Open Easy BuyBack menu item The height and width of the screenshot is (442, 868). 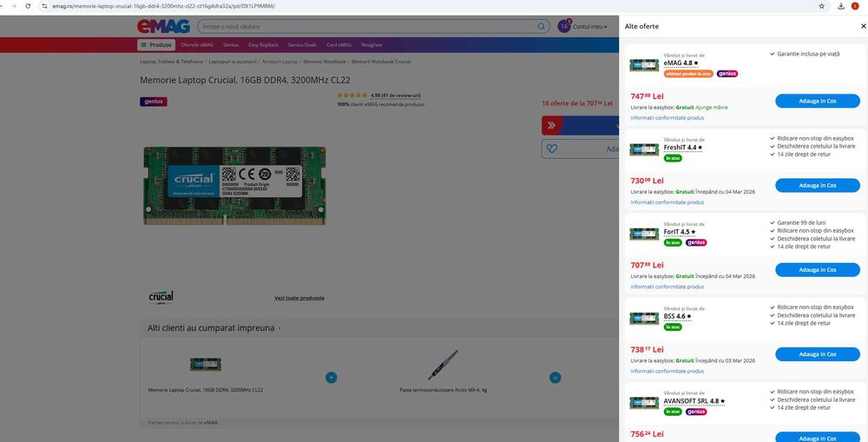coord(264,45)
